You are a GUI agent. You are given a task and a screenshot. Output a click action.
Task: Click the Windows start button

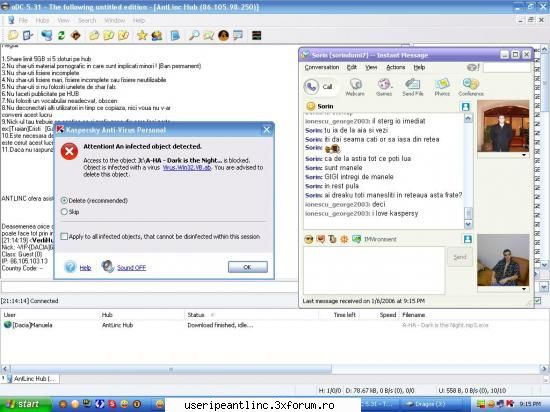click(x=25, y=404)
